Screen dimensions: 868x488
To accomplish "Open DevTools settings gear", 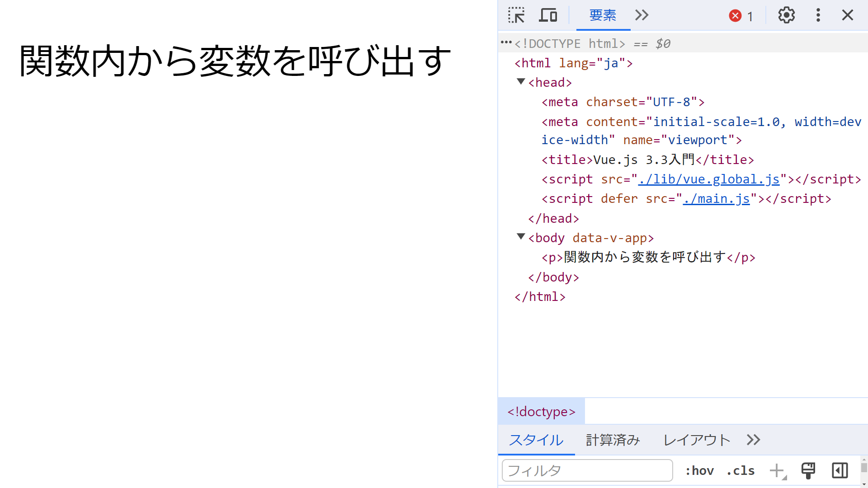I will pos(786,15).
